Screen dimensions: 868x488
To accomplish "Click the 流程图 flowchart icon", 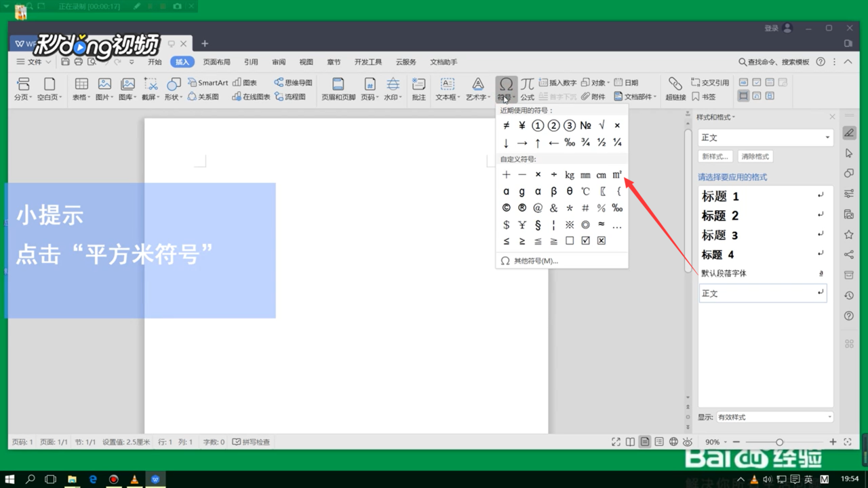I will 290,97.
